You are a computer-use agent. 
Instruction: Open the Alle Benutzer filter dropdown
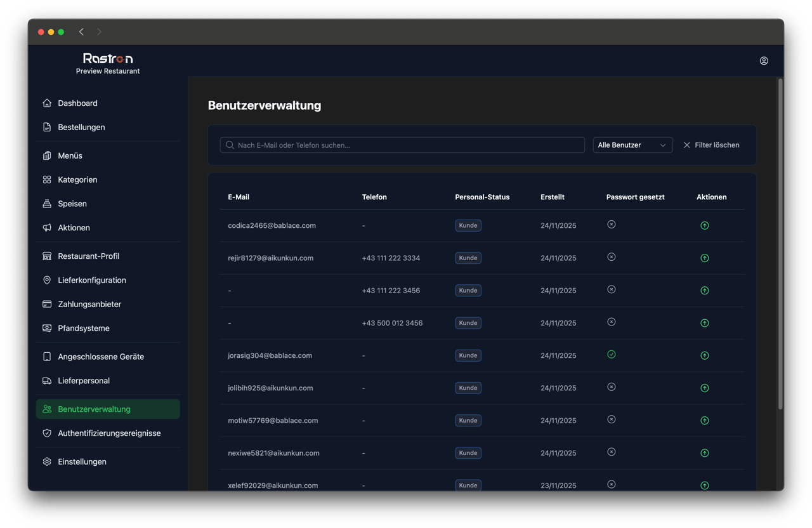[x=632, y=145]
